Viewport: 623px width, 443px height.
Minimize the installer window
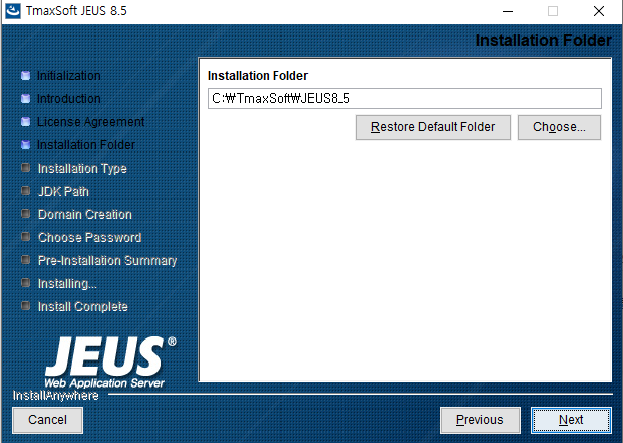pos(508,11)
